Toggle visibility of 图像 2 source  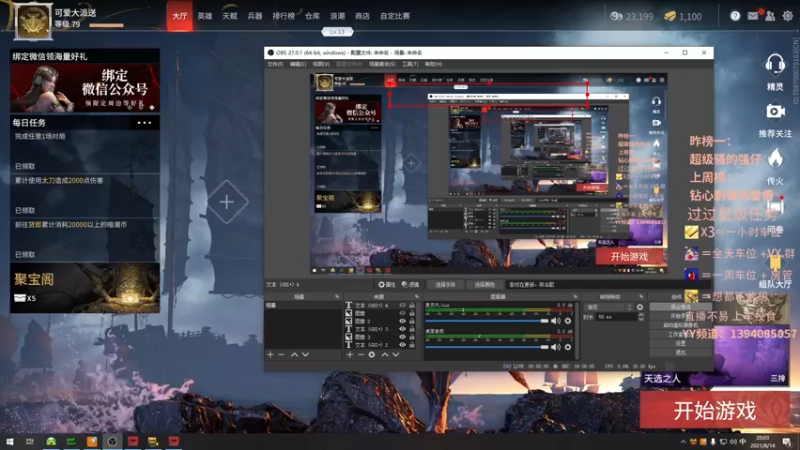click(402, 321)
